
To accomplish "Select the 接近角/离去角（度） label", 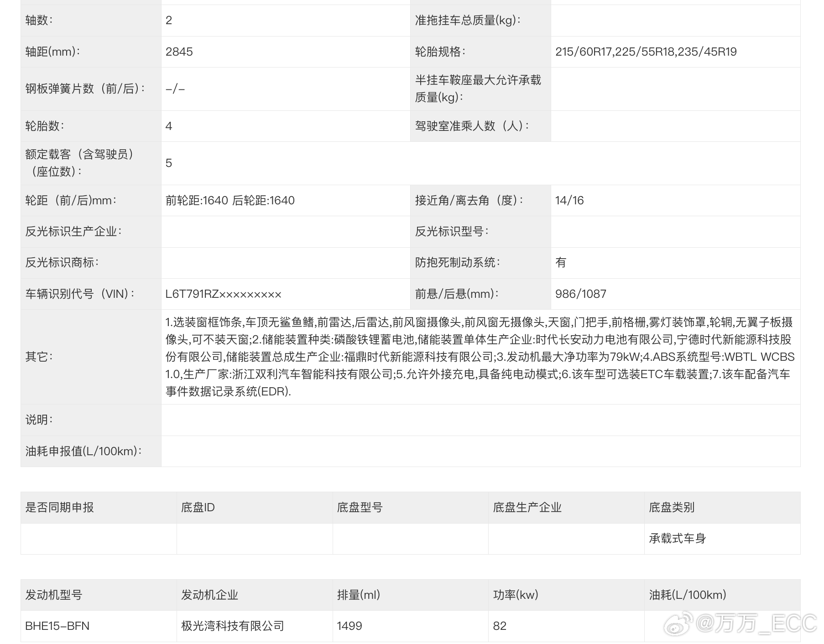I will [x=469, y=200].
